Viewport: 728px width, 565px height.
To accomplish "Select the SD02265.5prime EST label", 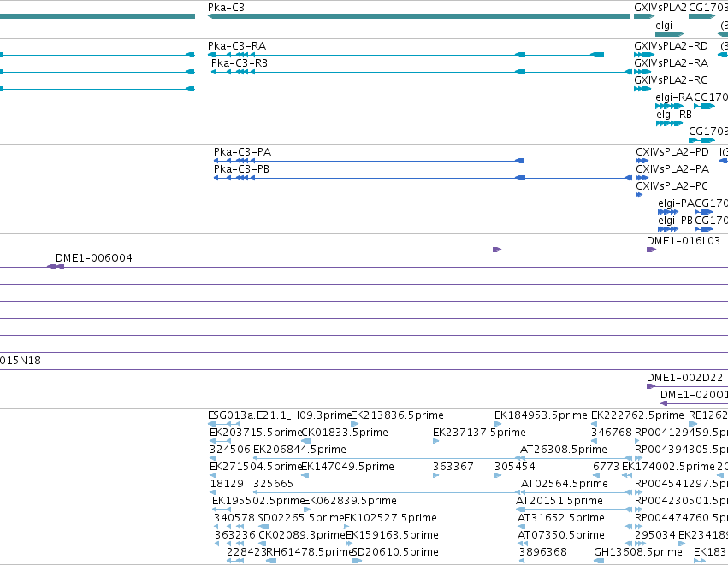I will (x=301, y=518).
